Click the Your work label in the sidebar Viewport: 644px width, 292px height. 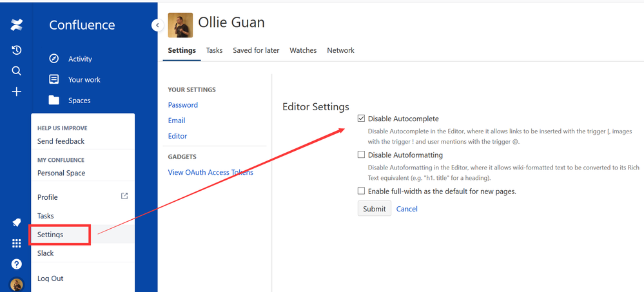(x=84, y=80)
